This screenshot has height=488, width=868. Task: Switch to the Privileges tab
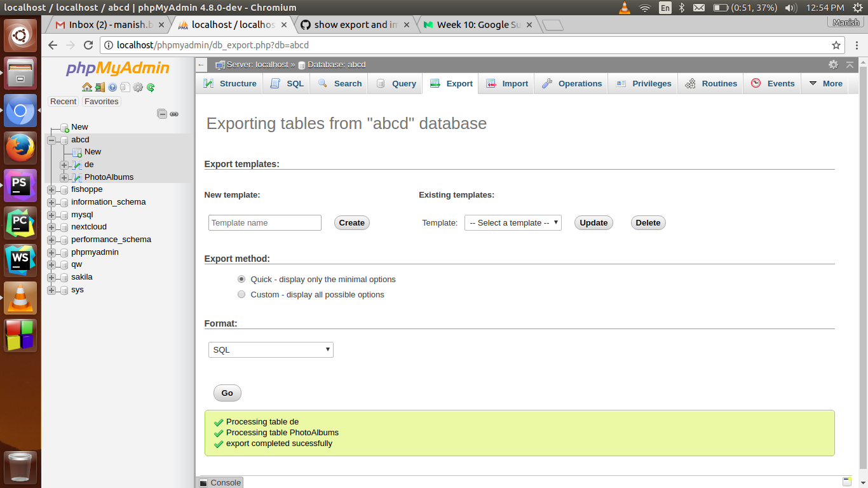(x=643, y=84)
